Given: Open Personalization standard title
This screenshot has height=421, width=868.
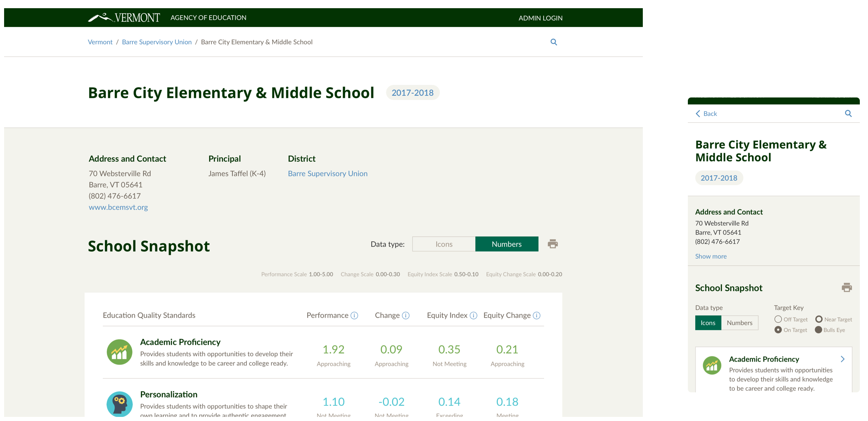Looking at the screenshot, I should click(169, 394).
